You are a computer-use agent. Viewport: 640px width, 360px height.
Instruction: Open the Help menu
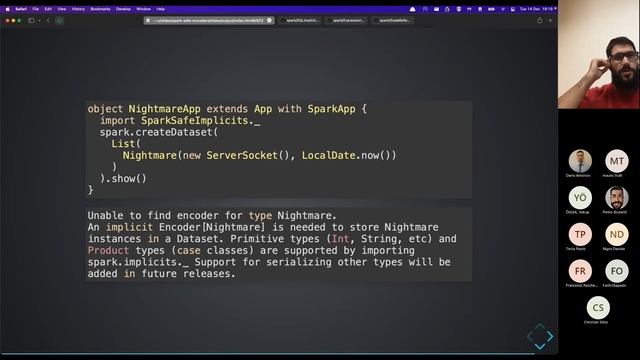(160, 9)
